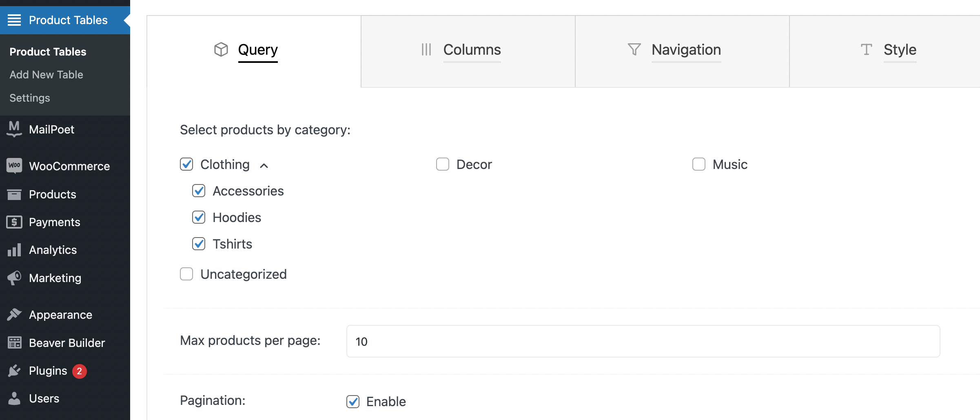Check the Music category checkbox
This screenshot has width=980, height=420.
[x=699, y=164]
